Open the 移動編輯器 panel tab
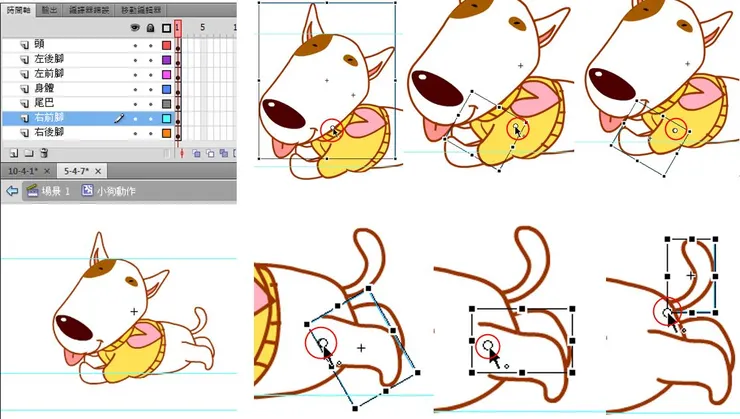The width and height of the screenshot is (740, 419). (x=141, y=10)
